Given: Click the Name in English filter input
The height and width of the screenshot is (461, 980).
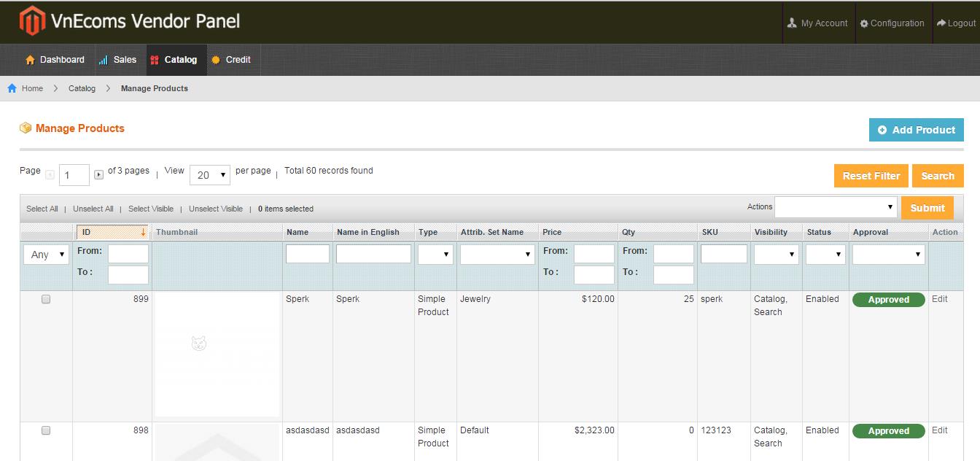Looking at the screenshot, I should [373, 254].
